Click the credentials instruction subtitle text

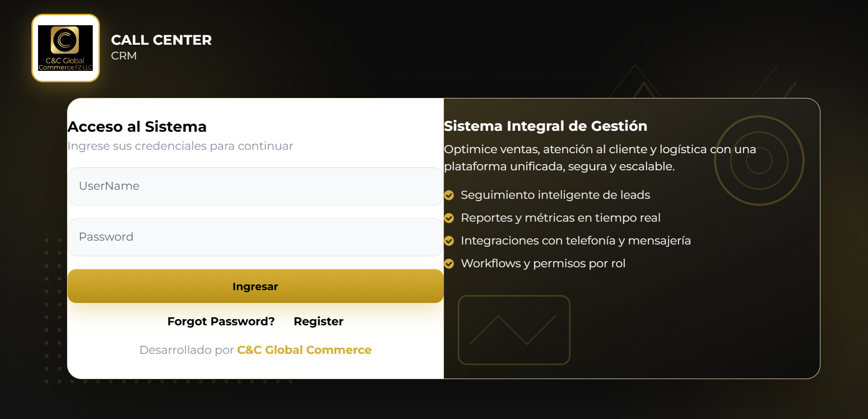(x=180, y=146)
